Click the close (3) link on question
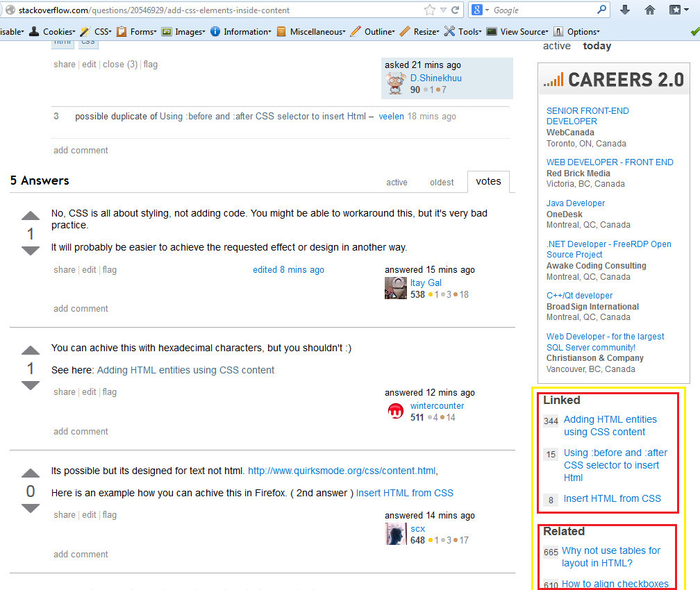700x590 pixels. coord(120,65)
